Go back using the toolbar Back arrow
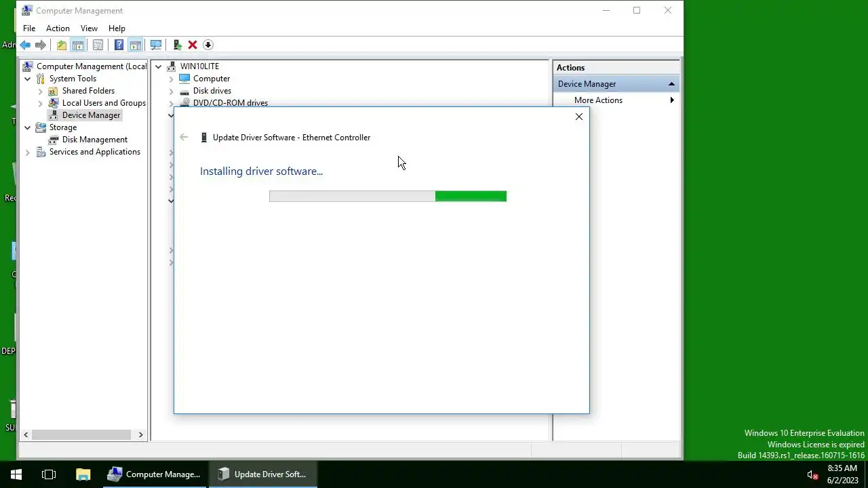868x488 pixels. 25,45
